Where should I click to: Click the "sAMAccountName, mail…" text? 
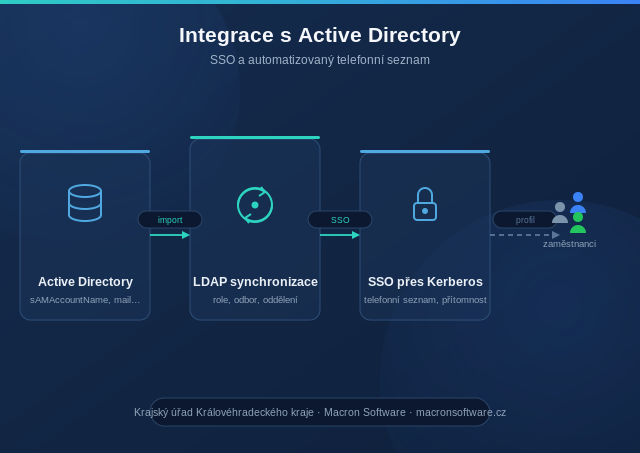point(85,300)
